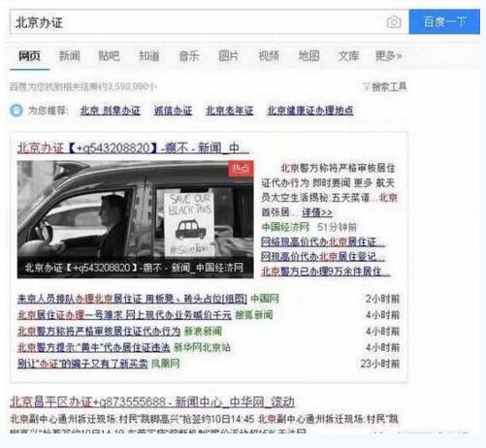Select the 网页 tab
This screenshot has width=486, height=448.
point(29,56)
